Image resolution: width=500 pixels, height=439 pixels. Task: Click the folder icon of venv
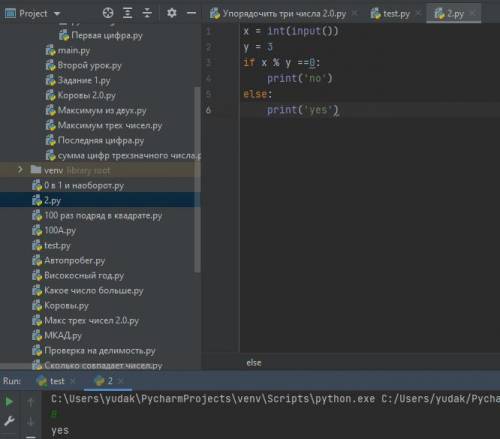36,170
